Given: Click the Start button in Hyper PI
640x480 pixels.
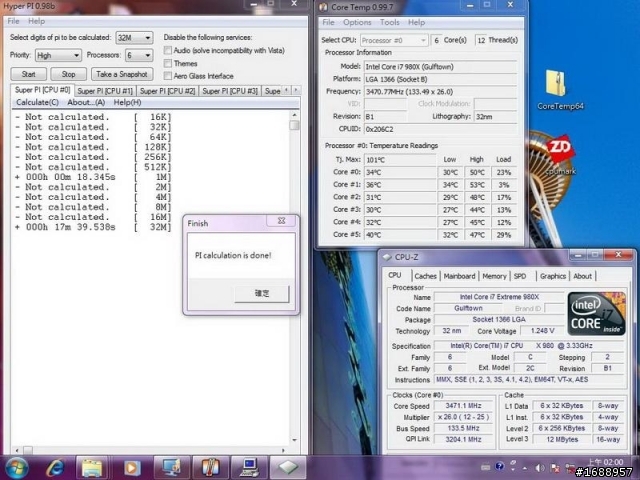Looking at the screenshot, I should [29, 74].
